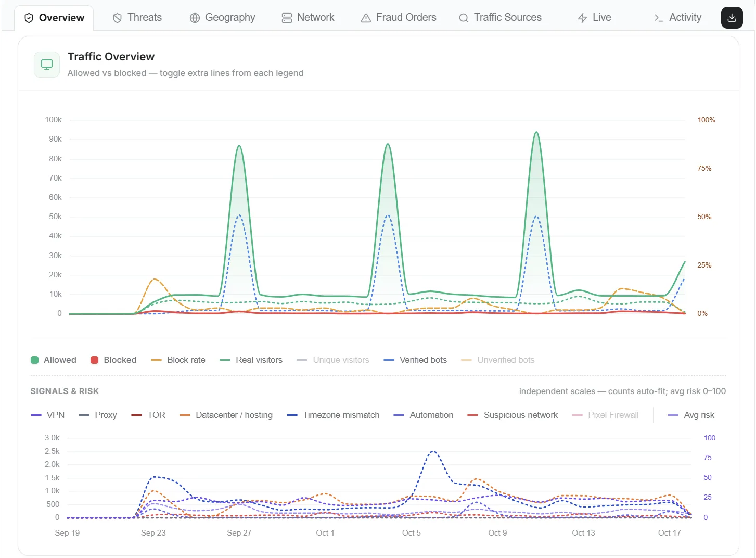Go to the Network tab
Viewport: 756px width, 558px height.
click(x=308, y=18)
